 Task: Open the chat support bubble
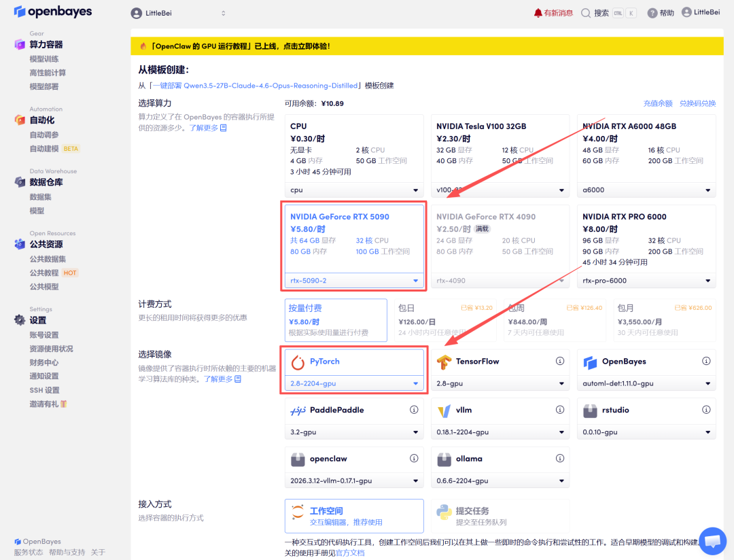[712, 541]
